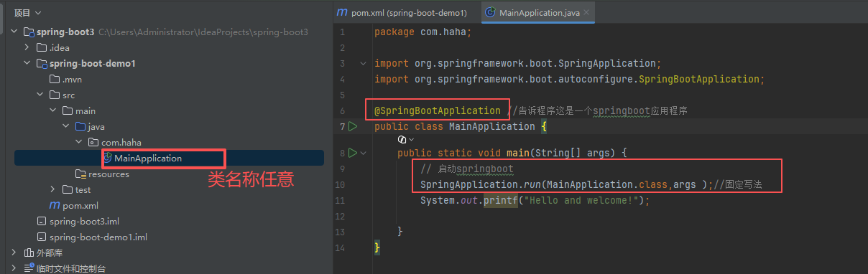Click the spring-boot3 project folder icon
The image size is (868, 274).
coord(29,32)
